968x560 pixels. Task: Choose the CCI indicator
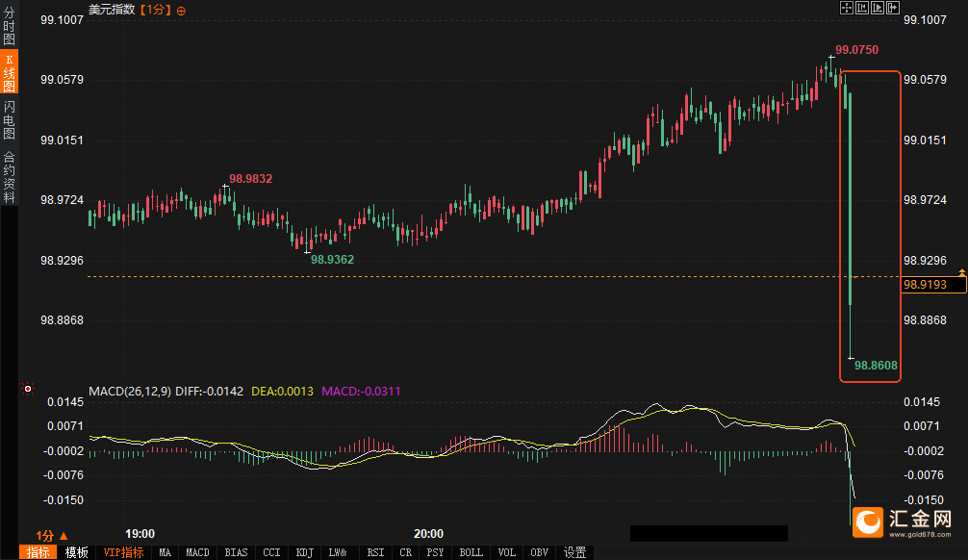point(271,552)
